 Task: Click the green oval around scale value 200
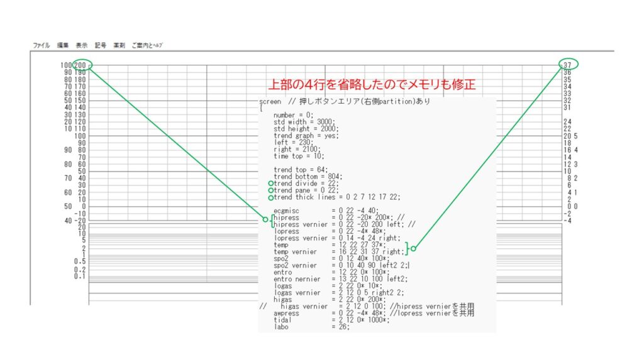tap(82, 65)
